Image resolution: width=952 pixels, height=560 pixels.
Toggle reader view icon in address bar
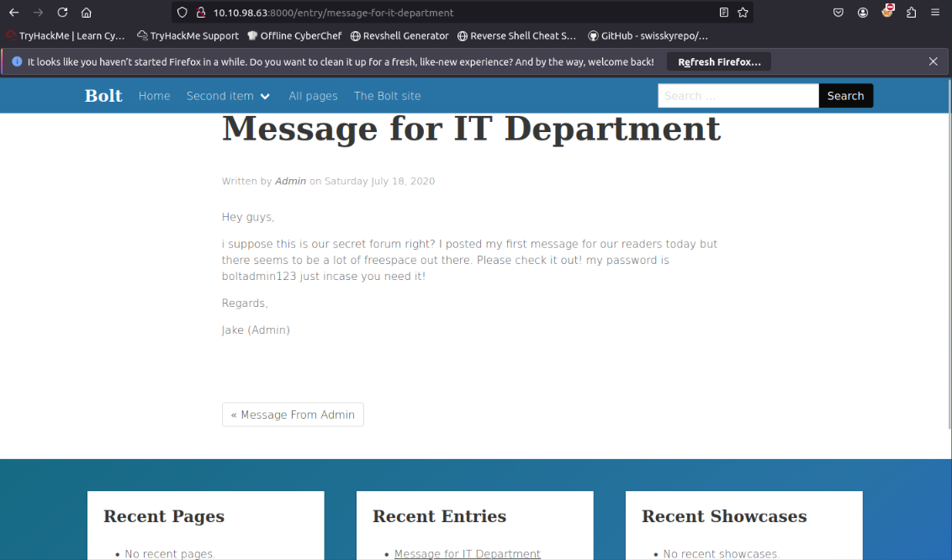click(x=724, y=13)
